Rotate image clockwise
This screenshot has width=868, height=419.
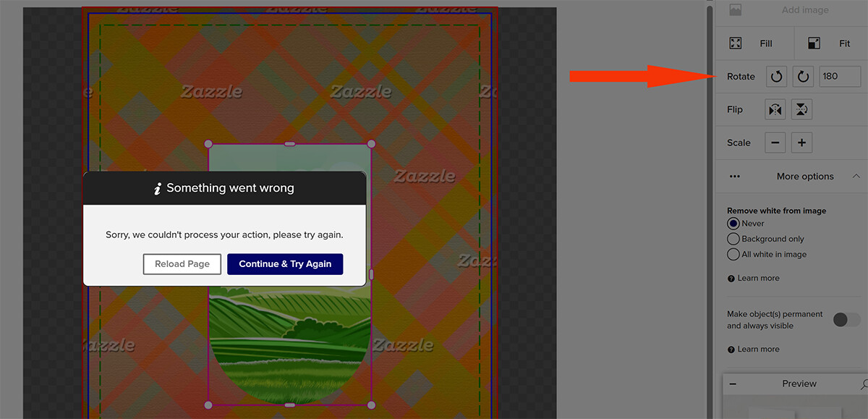pos(803,77)
